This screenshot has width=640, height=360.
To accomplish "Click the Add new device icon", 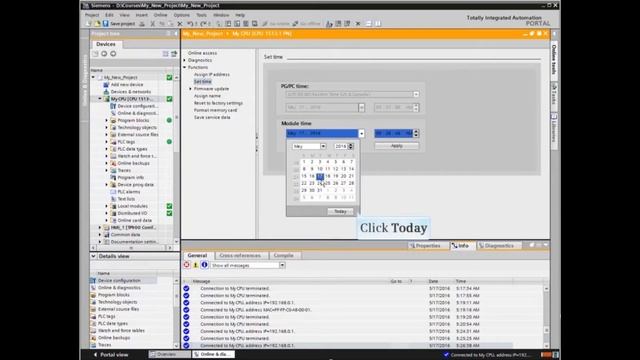I will [106, 84].
